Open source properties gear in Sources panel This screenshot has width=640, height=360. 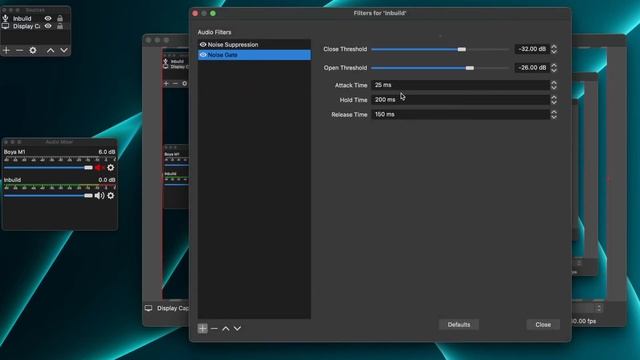(33, 50)
